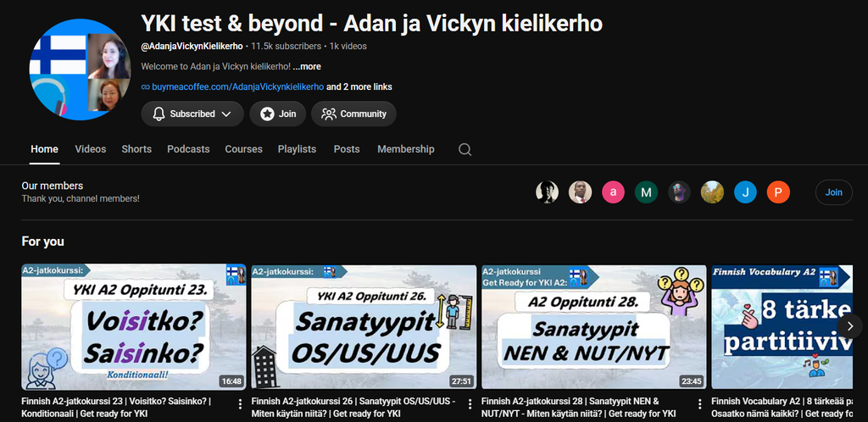Click the Join button with star icon

(x=277, y=114)
